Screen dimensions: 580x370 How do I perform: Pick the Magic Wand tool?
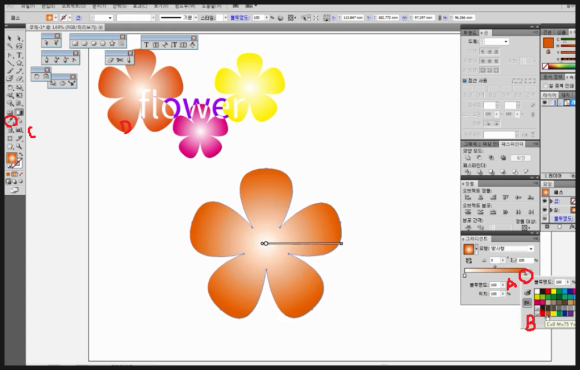click(x=10, y=47)
